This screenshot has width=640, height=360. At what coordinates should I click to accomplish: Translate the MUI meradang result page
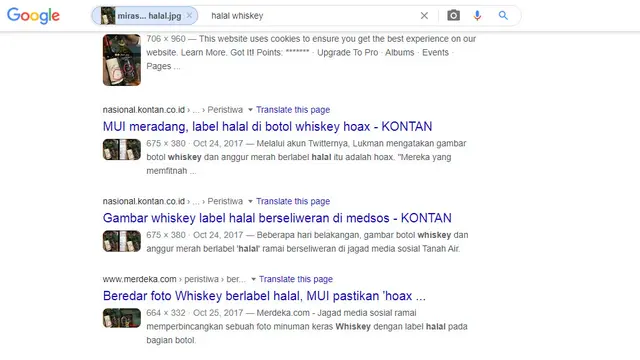[293, 110]
